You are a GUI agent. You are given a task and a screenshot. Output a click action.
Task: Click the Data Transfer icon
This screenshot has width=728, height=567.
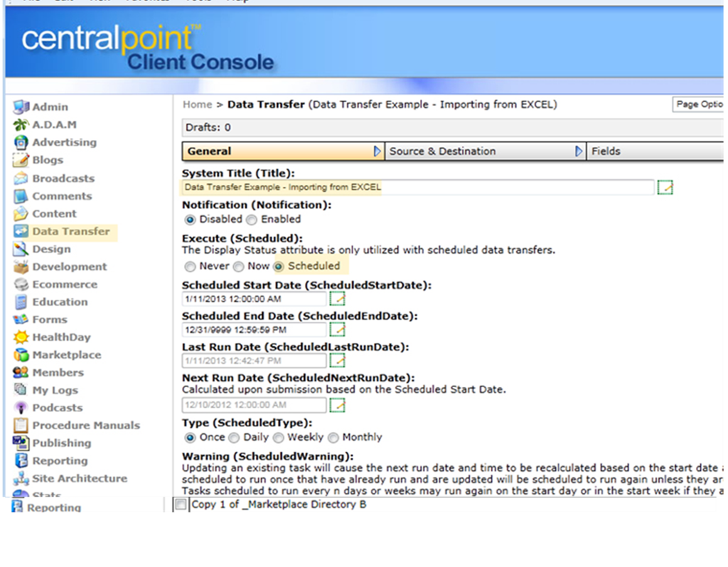21,231
